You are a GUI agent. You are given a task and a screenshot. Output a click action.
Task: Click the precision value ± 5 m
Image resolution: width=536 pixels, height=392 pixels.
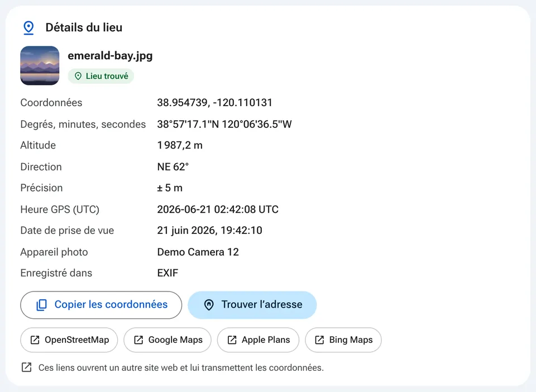coord(170,188)
